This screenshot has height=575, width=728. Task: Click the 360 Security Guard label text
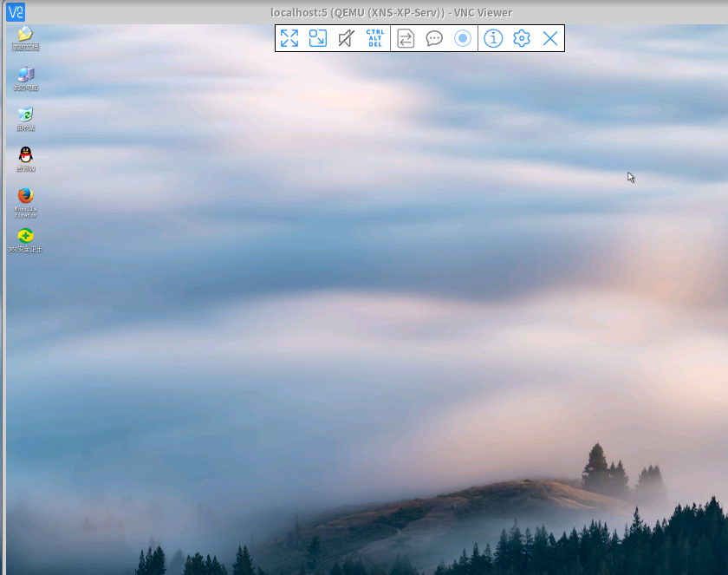25,249
